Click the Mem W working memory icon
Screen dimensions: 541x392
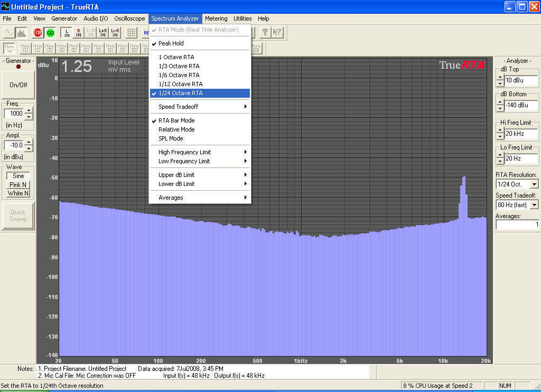pos(10,48)
